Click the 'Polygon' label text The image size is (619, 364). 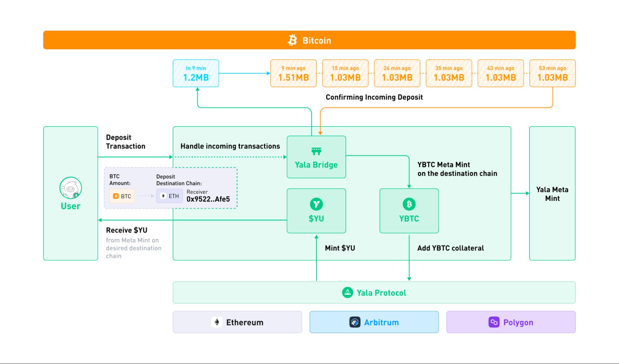point(518,323)
